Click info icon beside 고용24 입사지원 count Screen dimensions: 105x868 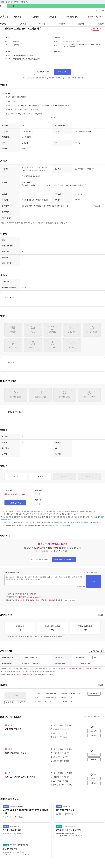(x=91, y=626)
